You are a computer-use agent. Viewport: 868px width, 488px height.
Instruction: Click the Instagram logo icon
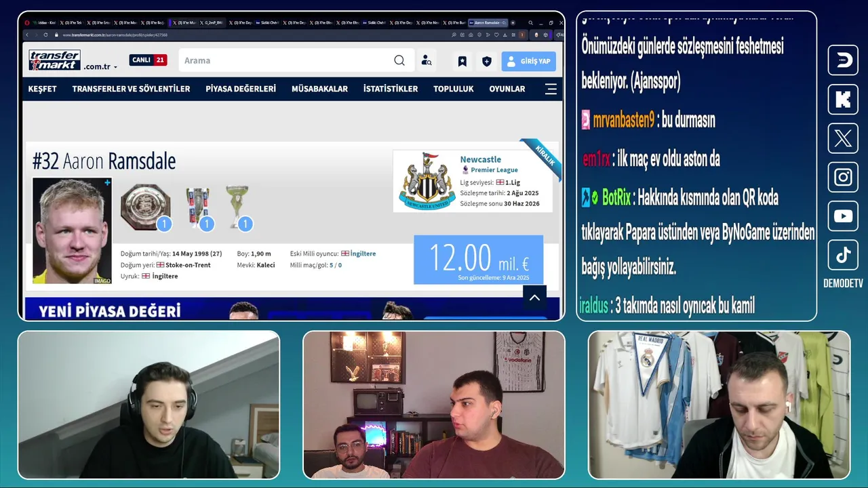tap(843, 177)
